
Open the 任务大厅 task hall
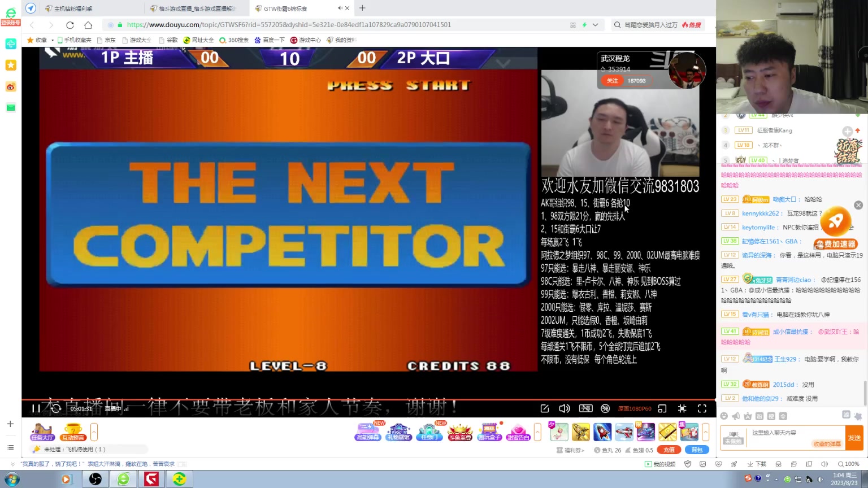42,432
